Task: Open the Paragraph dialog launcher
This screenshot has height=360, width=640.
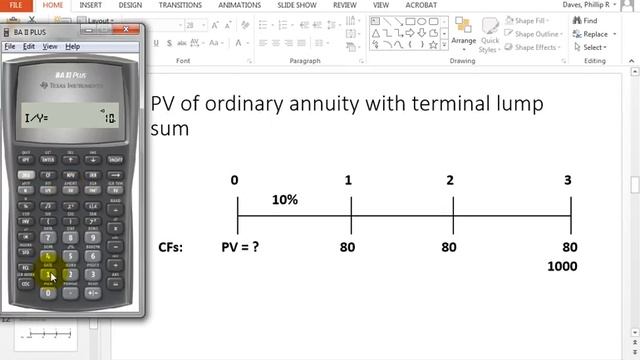Action: pyautogui.click(x=361, y=61)
